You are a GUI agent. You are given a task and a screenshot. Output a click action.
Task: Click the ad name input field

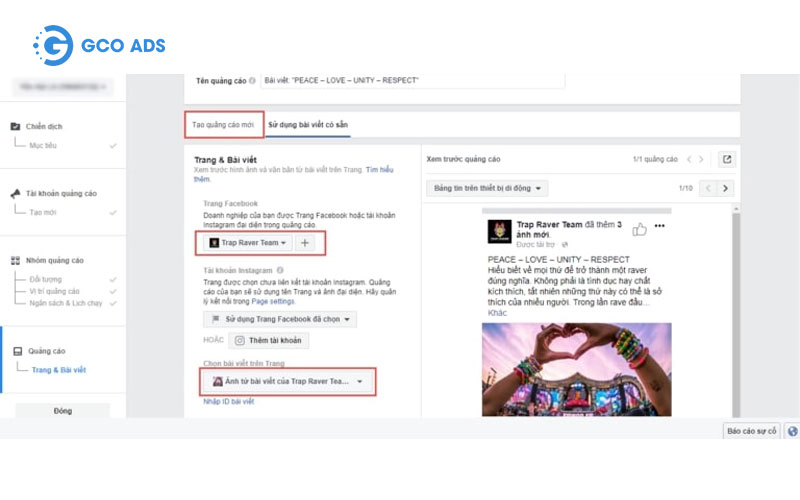[410, 80]
